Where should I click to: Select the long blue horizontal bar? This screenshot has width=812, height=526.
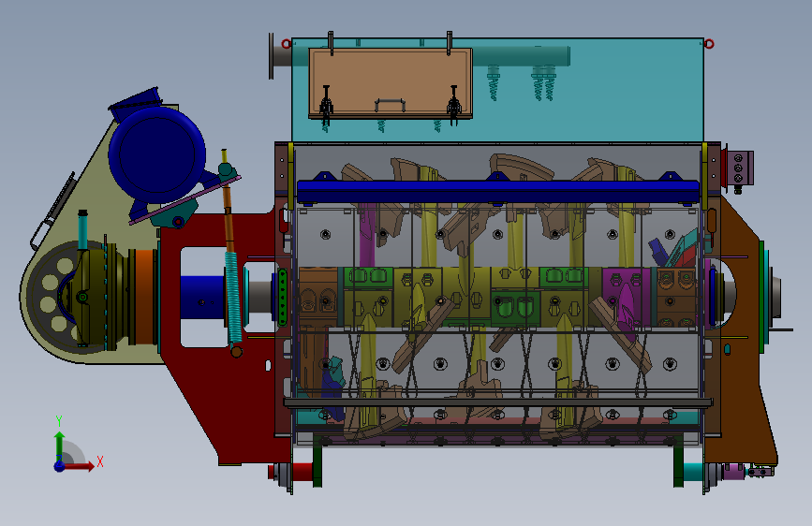pyautogui.click(x=497, y=191)
